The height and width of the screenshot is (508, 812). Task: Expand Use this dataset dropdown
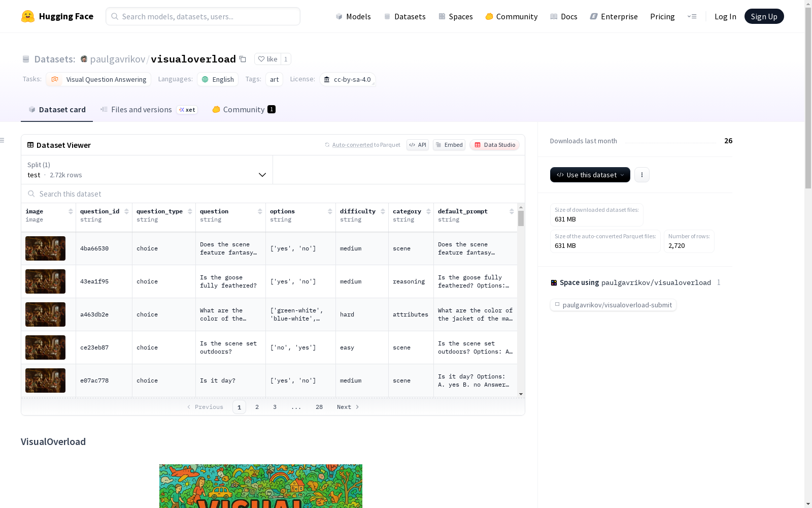(590, 175)
